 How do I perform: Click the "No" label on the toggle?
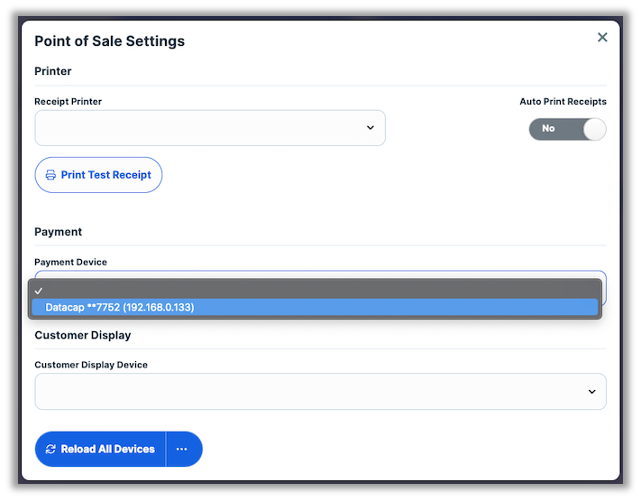tap(548, 129)
